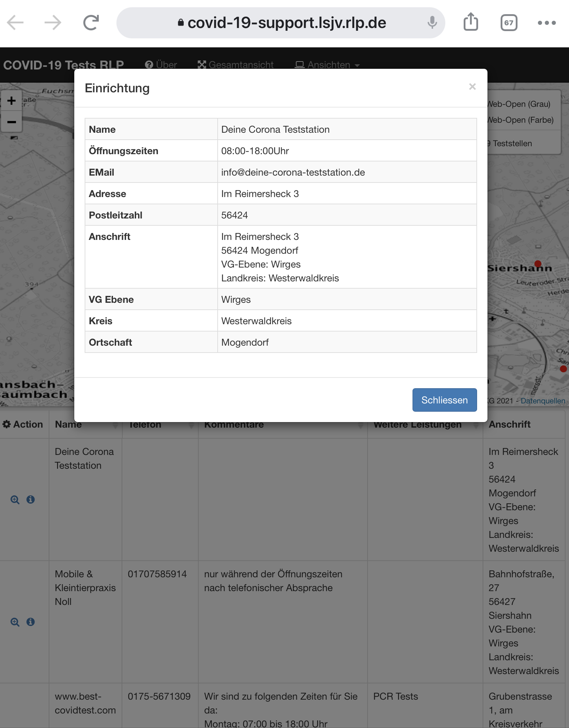The image size is (569, 728).
Task: Select the Web-Open (Grau) map layer
Action: [x=519, y=104]
